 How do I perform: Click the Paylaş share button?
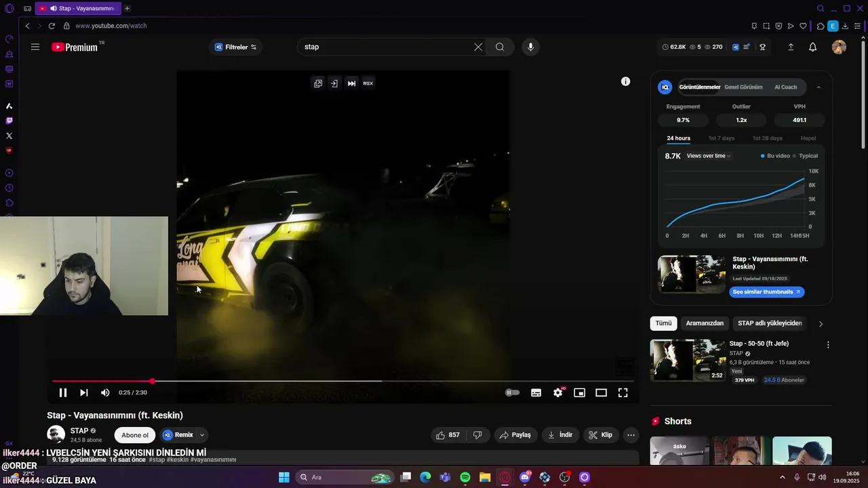[x=516, y=435]
